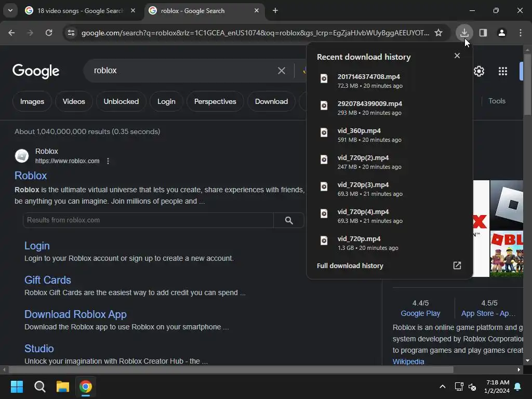Filter results by Images
The image size is (532, 399).
[32, 101]
